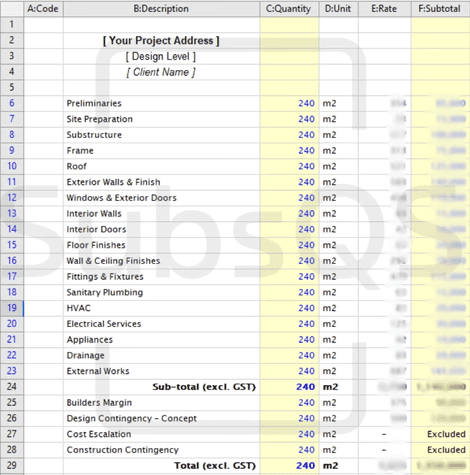Click the Roof quantity 240 cell

tap(289, 166)
